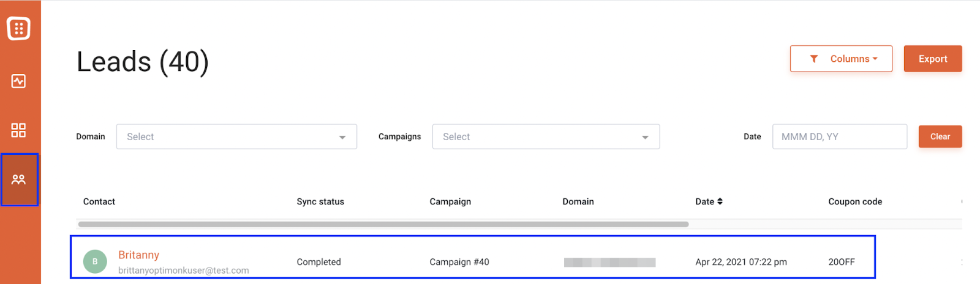Expand the Campaigns select dropdown

click(x=546, y=136)
